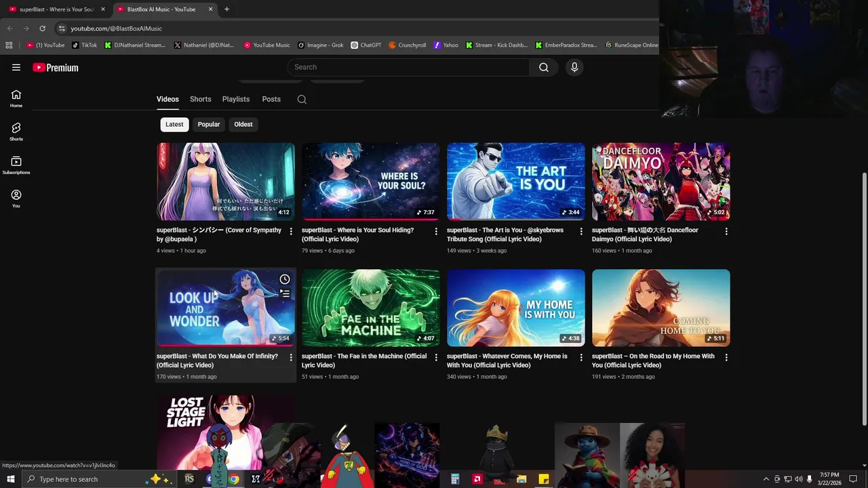Open the Windows notification center
Screen dimensions: 868x488
[x=853, y=479]
